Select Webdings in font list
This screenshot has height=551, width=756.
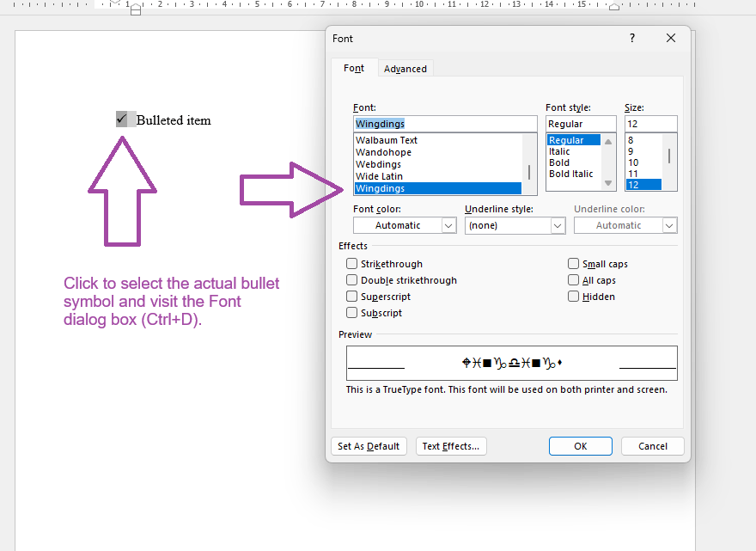(438, 164)
